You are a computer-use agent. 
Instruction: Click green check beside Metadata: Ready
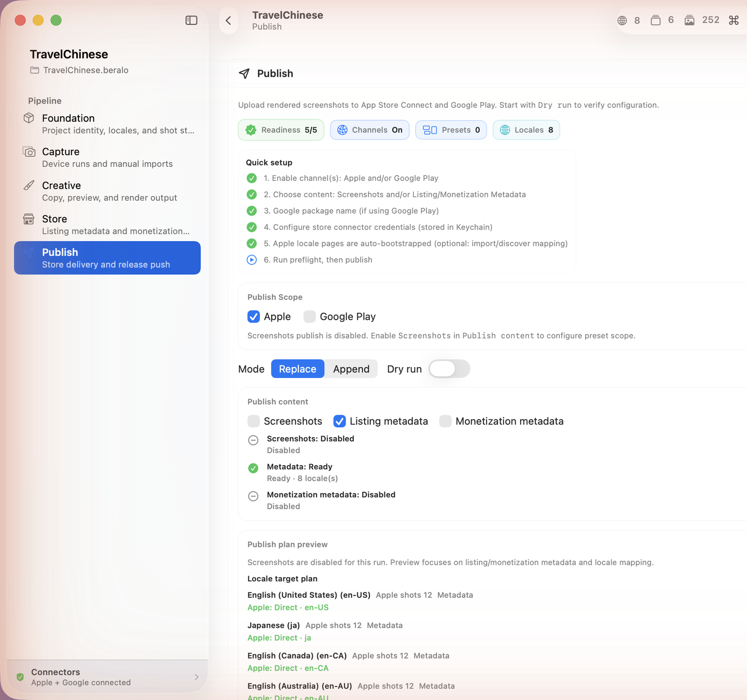click(x=253, y=468)
